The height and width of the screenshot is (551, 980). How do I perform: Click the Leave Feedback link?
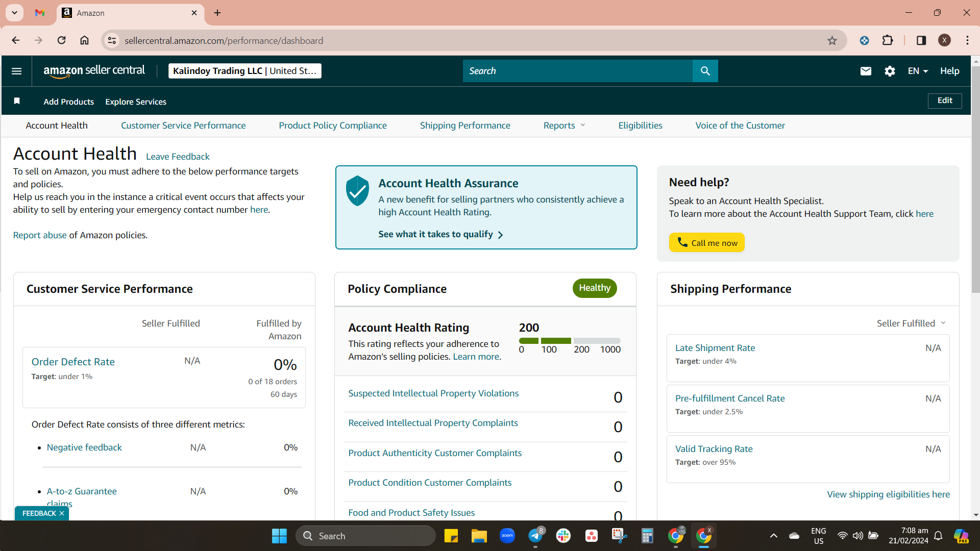(178, 157)
